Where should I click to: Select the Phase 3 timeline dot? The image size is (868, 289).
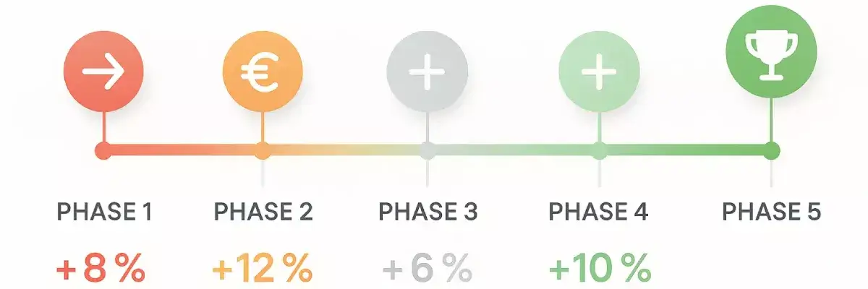(427, 151)
